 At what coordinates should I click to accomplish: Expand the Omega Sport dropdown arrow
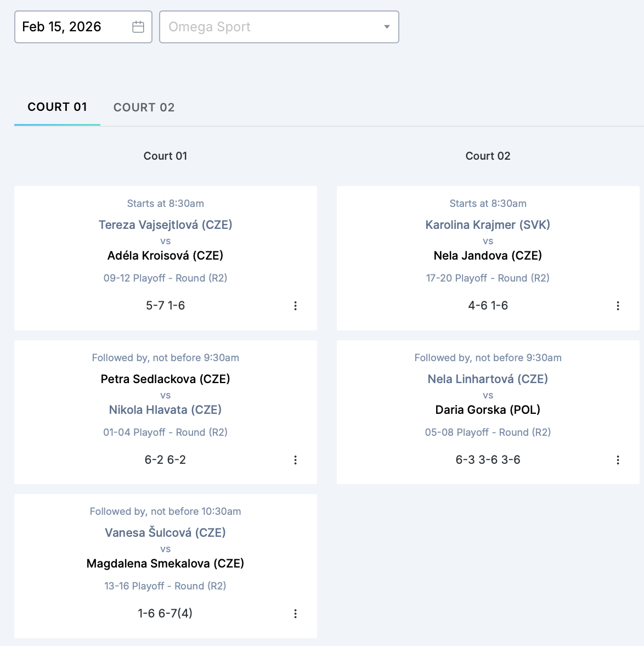pos(387,27)
